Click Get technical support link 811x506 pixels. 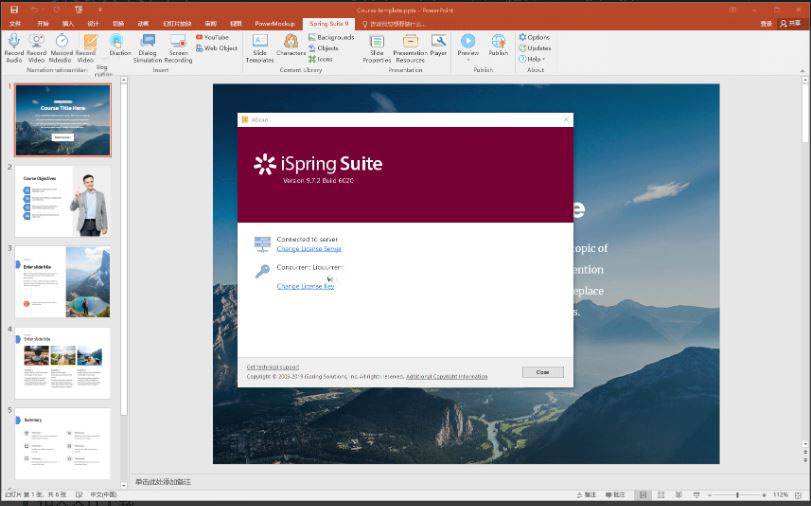[273, 367]
